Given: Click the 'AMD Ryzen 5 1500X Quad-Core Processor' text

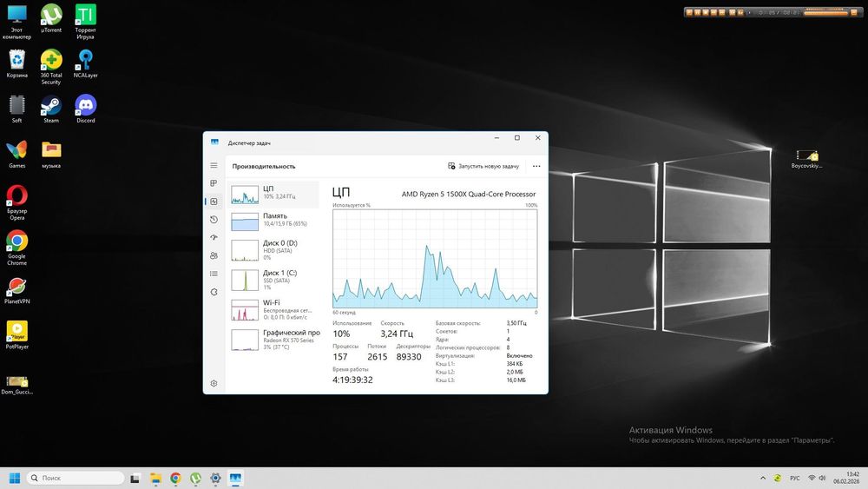Looking at the screenshot, I should 469,195.
